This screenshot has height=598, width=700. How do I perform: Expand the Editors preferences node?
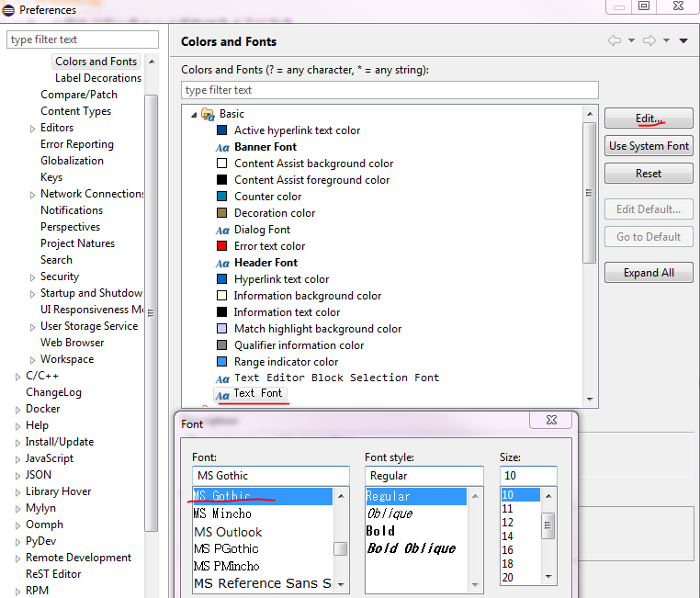(32, 128)
